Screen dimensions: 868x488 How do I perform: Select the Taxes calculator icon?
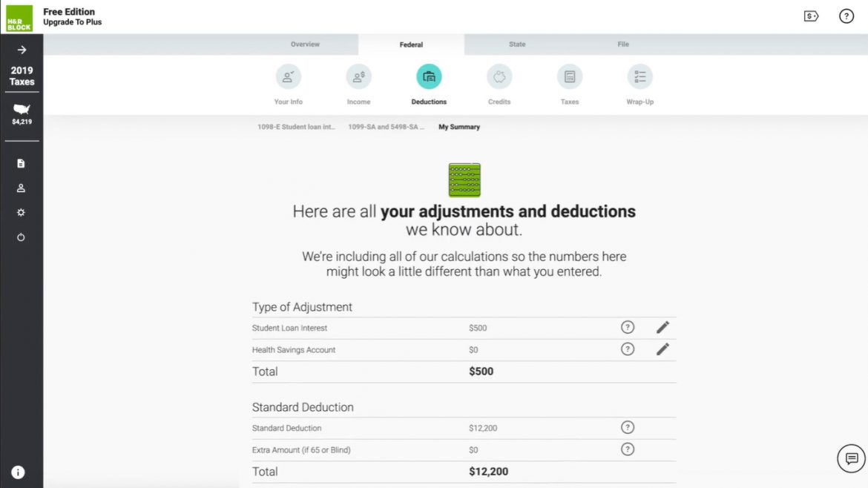tap(569, 76)
